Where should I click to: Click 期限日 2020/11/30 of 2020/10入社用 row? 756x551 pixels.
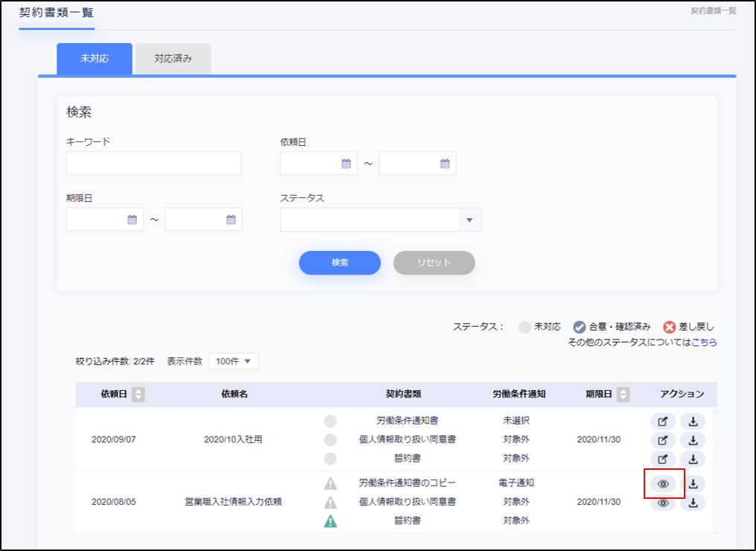599,439
